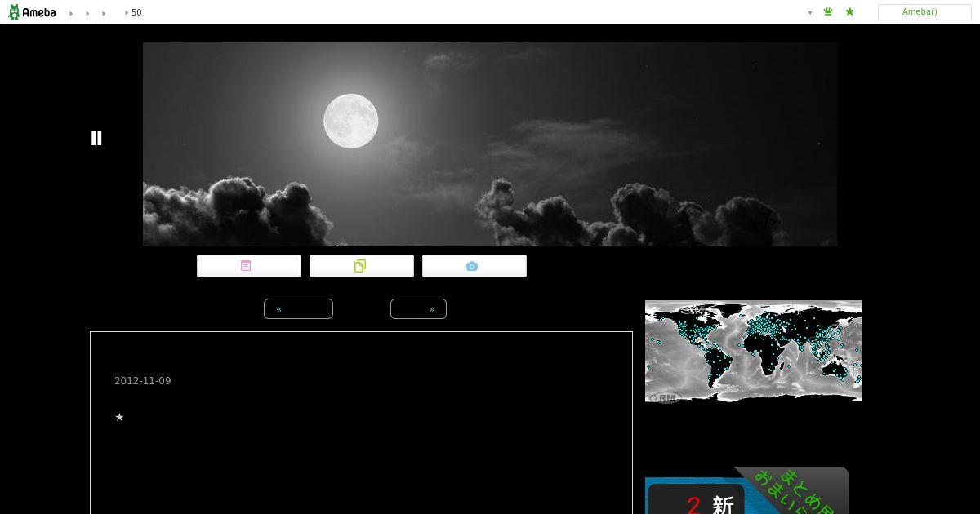Open the green copy pages icon button

coord(362,266)
